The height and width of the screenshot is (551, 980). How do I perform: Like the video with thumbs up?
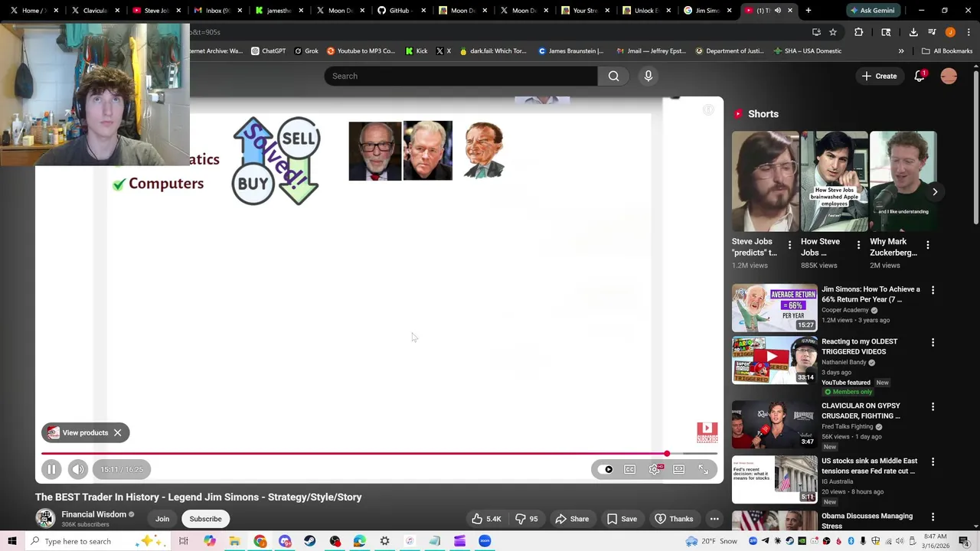[x=486, y=519]
